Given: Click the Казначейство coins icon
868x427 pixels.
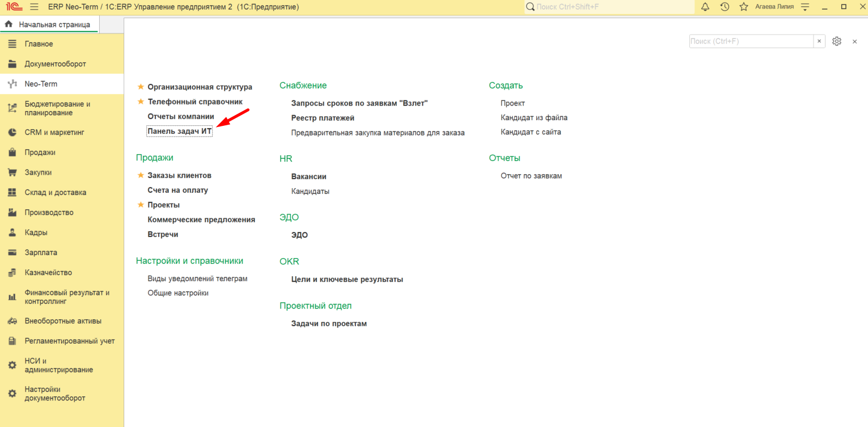Looking at the screenshot, I should click(12, 273).
